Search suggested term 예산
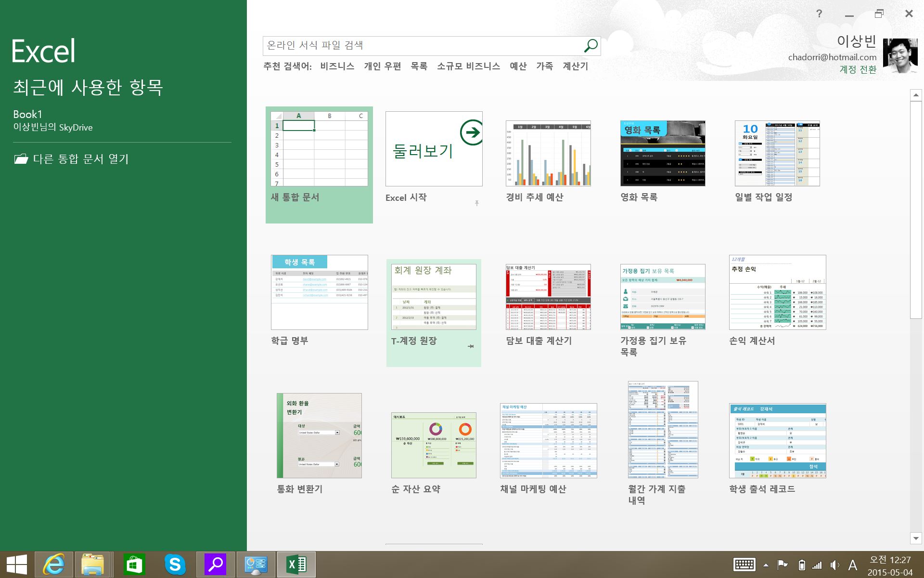This screenshot has height=578, width=924. 518,66
